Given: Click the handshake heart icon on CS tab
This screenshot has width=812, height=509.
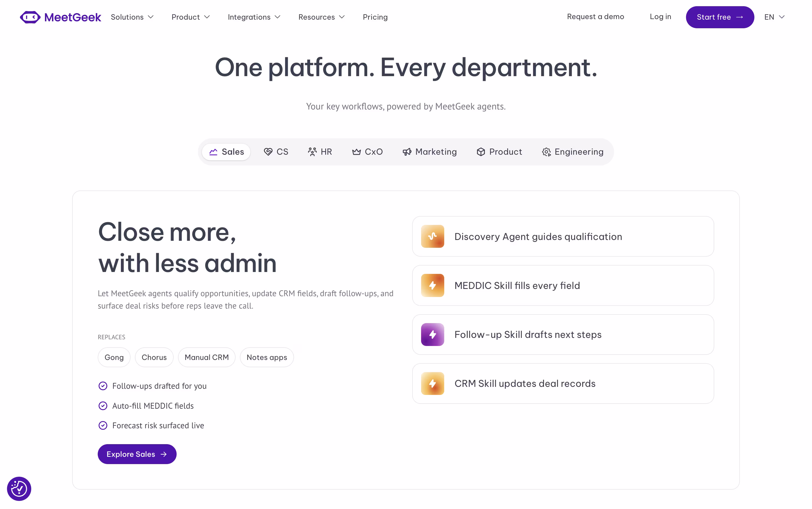Looking at the screenshot, I should 268,152.
